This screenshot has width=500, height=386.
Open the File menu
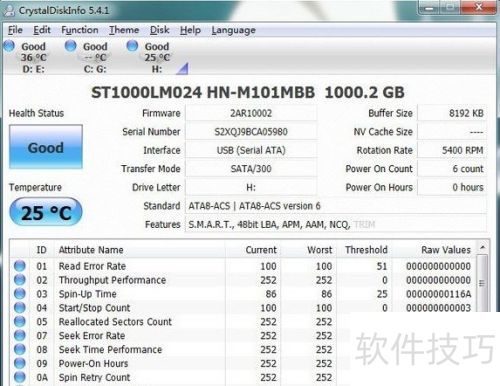tap(15, 30)
